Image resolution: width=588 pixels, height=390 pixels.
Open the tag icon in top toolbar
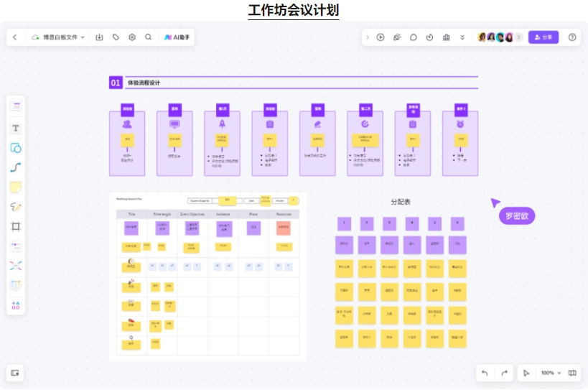pos(116,37)
